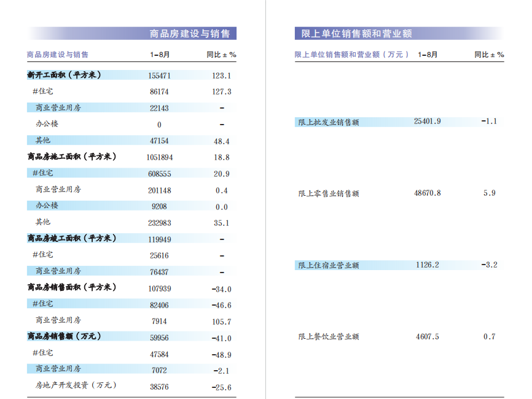Select the row label 商品房销售额（万元）
The height and width of the screenshot is (399, 532).
(x=64, y=336)
